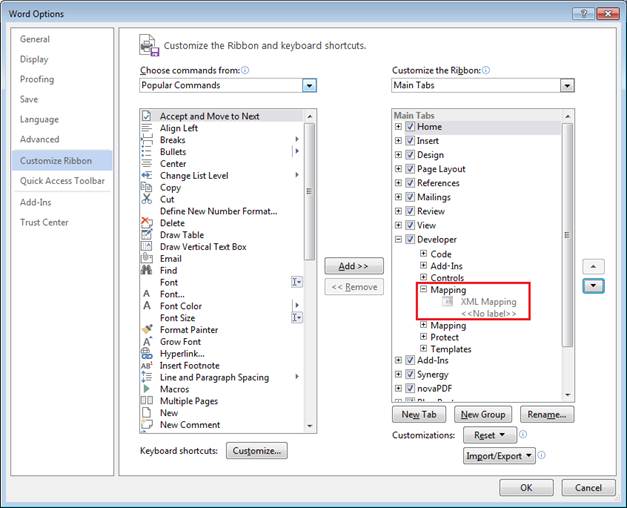Image resolution: width=627 pixels, height=508 pixels.
Task: Toggle the Page Layout checkbox
Action: pos(410,169)
